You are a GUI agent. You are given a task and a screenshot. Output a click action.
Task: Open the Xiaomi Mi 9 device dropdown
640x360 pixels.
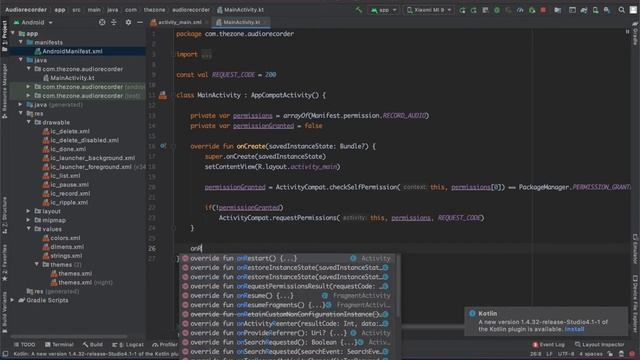point(429,10)
